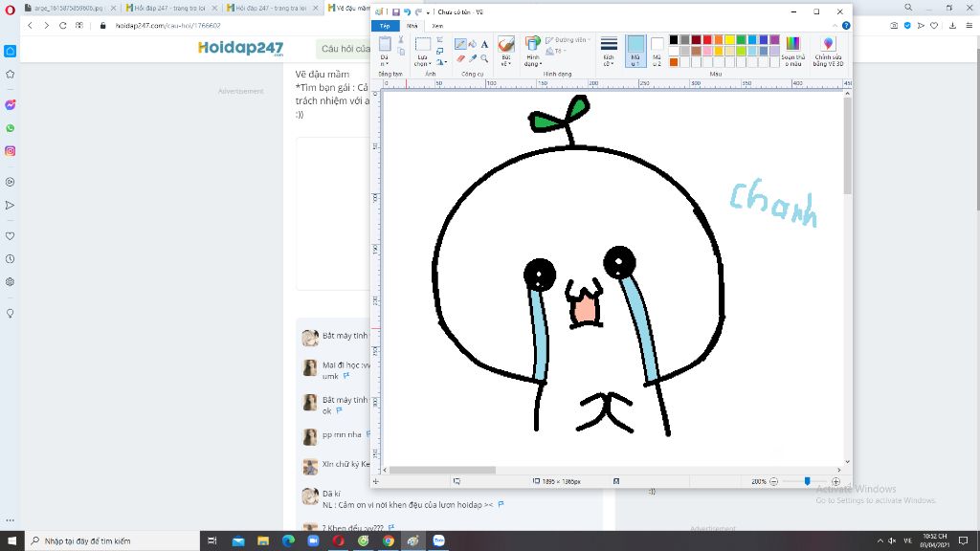Screen dimensions: 980x551
Task: Open Windows Start menu
Action: click(11, 541)
